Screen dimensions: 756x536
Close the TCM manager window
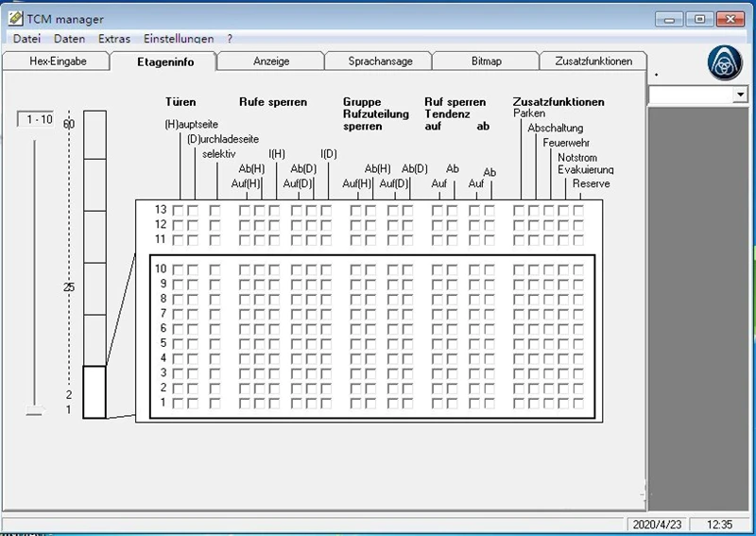(x=730, y=20)
